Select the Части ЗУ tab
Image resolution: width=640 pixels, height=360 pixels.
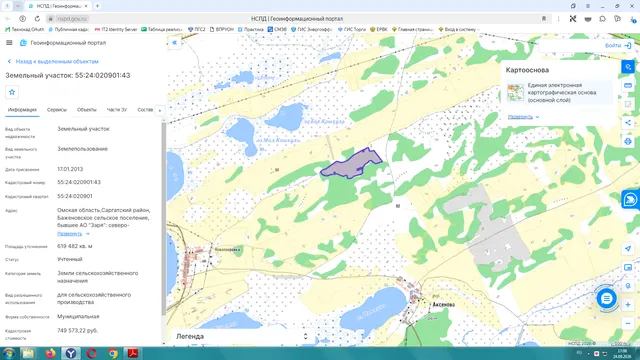(117, 110)
